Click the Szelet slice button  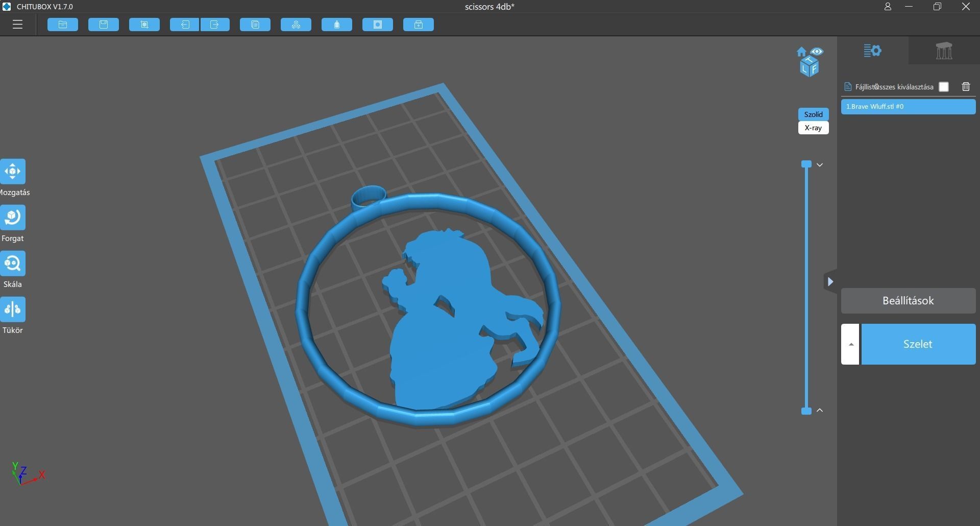(x=918, y=344)
